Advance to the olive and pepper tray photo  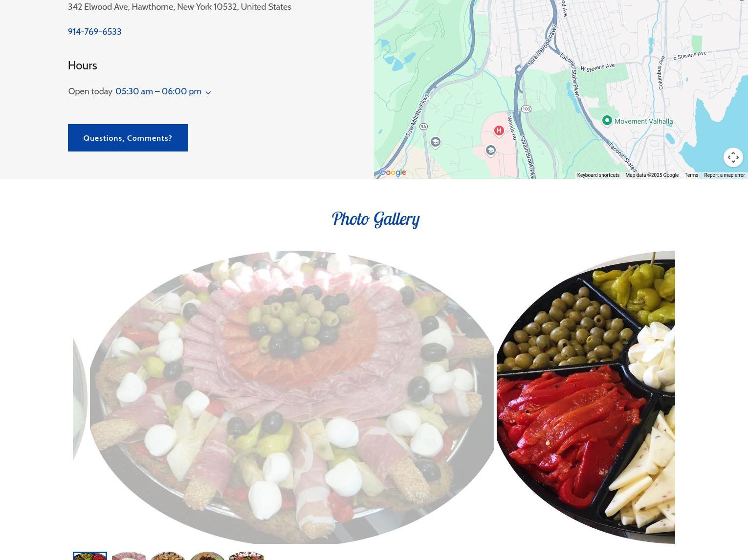coord(586,397)
